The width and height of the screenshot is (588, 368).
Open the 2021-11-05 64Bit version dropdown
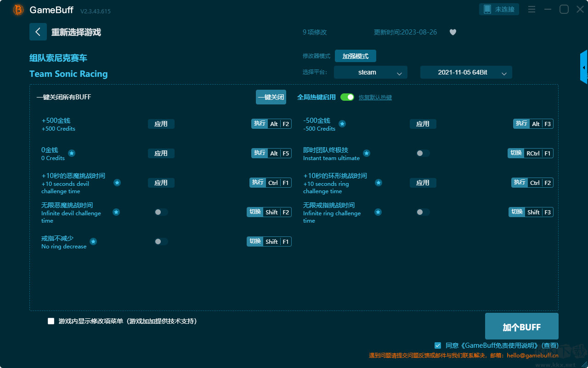click(x=466, y=72)
